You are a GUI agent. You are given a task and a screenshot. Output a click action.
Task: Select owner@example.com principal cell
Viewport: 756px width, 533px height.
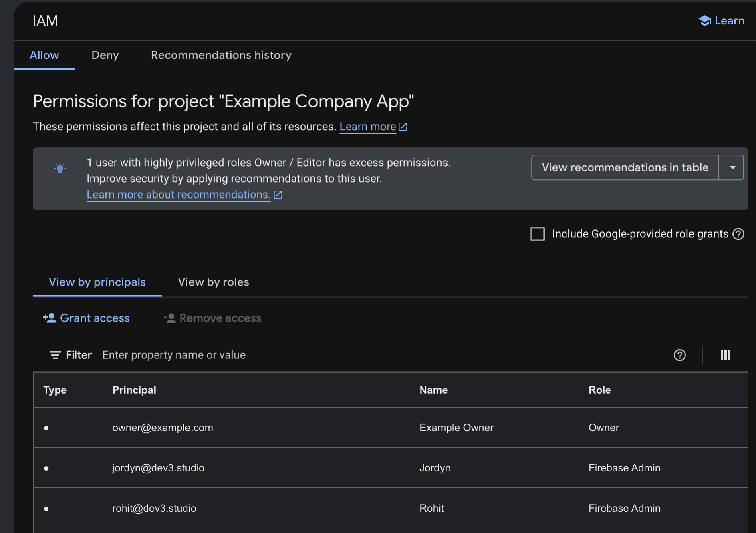pos(163,428)
